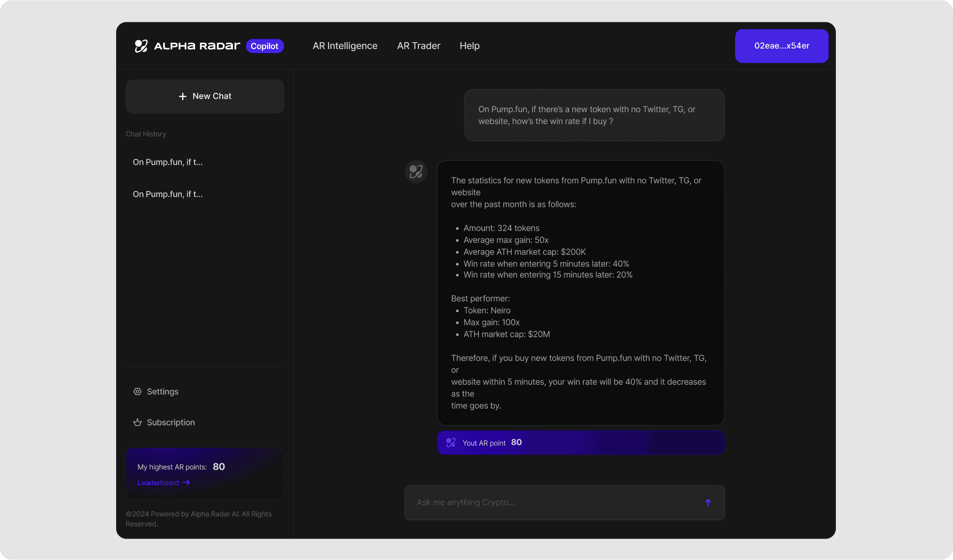Viewport: 953px width, 560px height.
Task: Select the user question message bubble
Action: click(594, 115)
